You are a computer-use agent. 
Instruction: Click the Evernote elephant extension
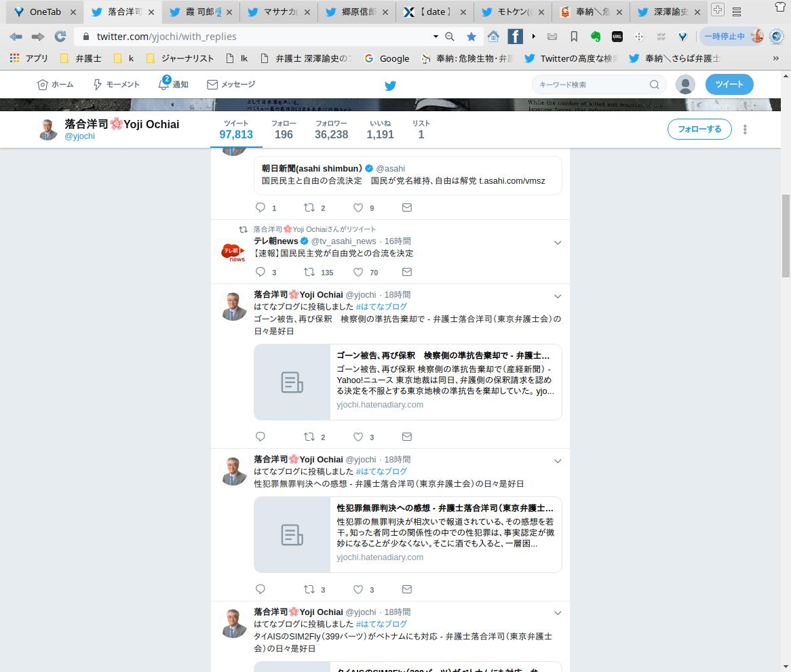point(596,37)
